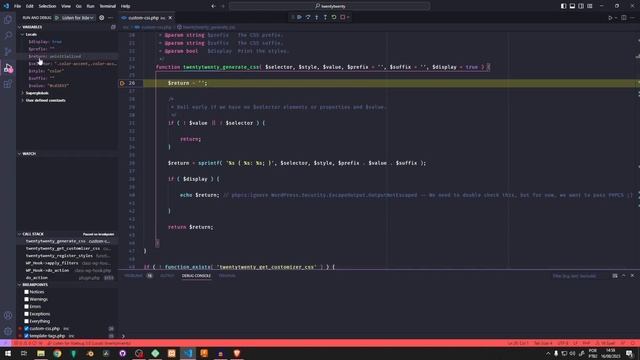The image size is (640, 360).
Task: Open Manage gear in activity bar
Action: pos(8,331)
